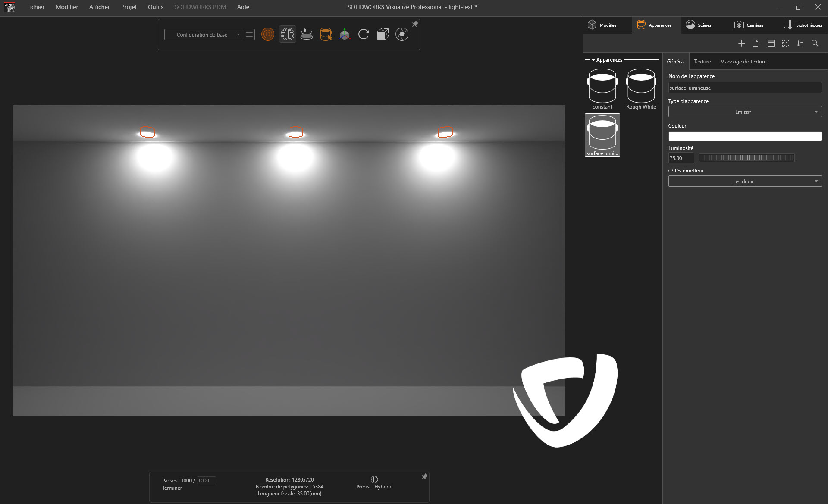Click the camera aperture icon
This screenshot has height=504, width=828.
(x=402, y=34)
